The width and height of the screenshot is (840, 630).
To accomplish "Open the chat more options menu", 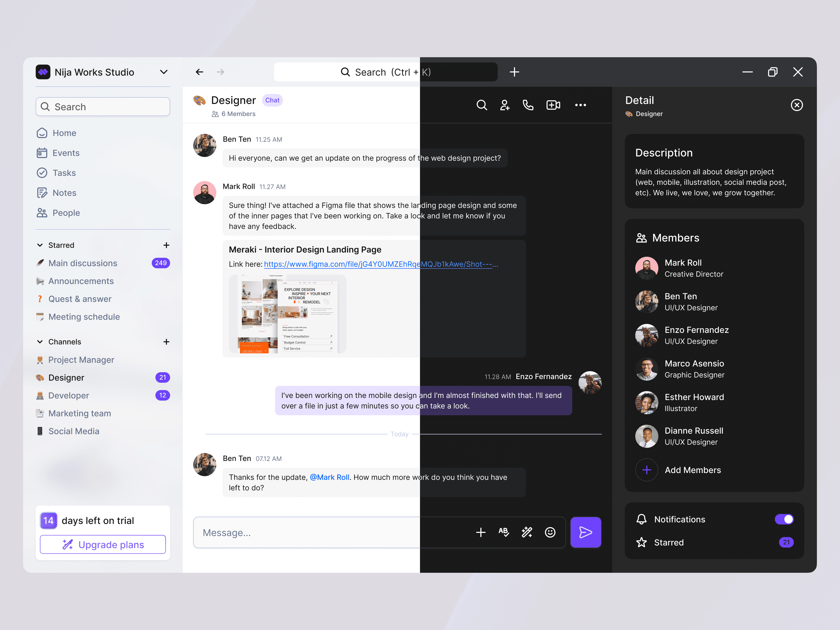I will (580, 105).
